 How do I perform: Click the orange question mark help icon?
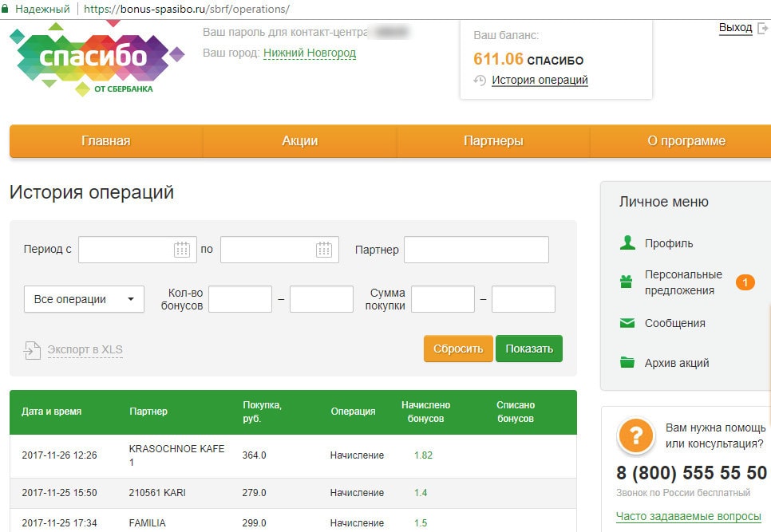point(636,435)
